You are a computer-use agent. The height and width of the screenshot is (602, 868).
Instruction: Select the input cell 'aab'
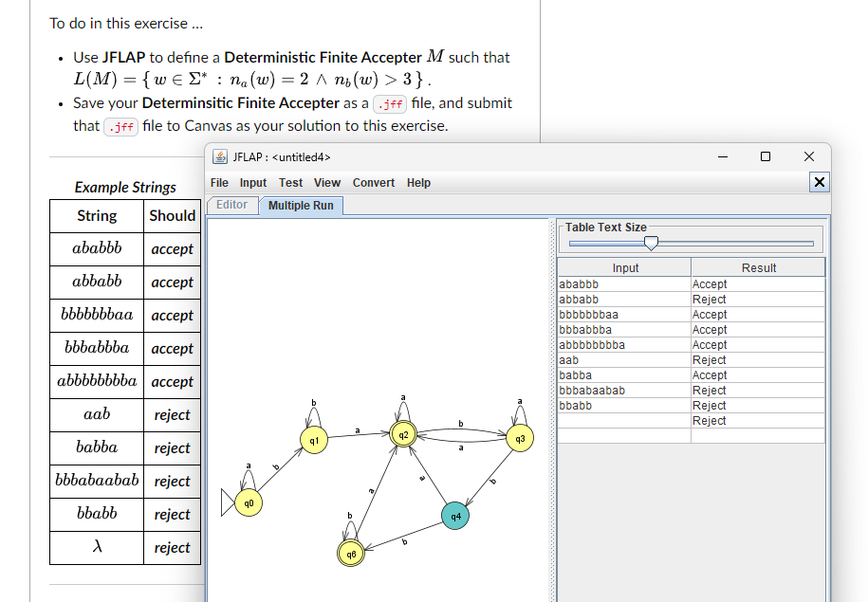pos(624,360)
